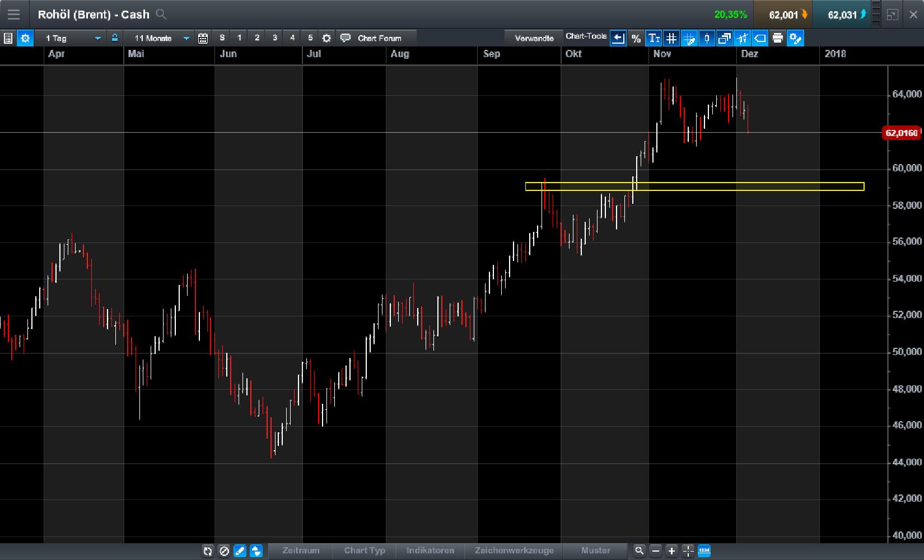Toggle the return arrow chart tool

(618, 38)
